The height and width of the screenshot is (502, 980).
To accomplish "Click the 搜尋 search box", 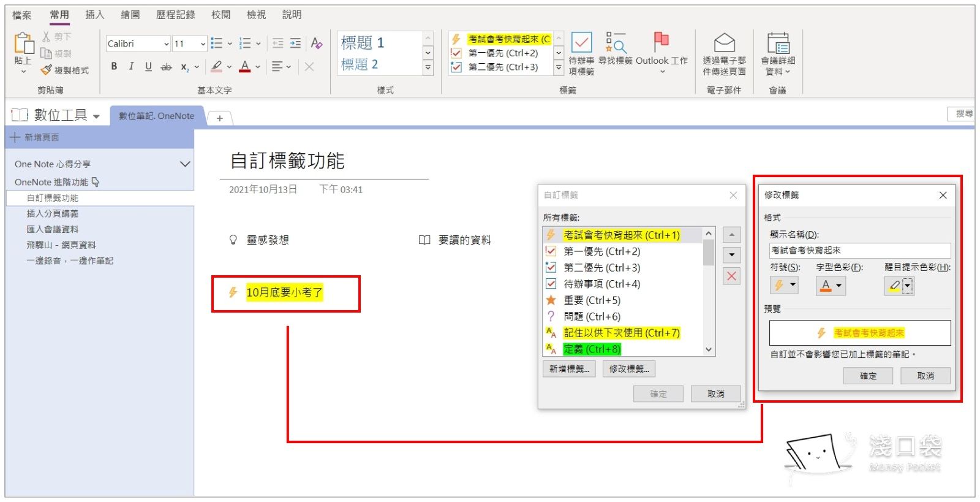I will 960,114.
